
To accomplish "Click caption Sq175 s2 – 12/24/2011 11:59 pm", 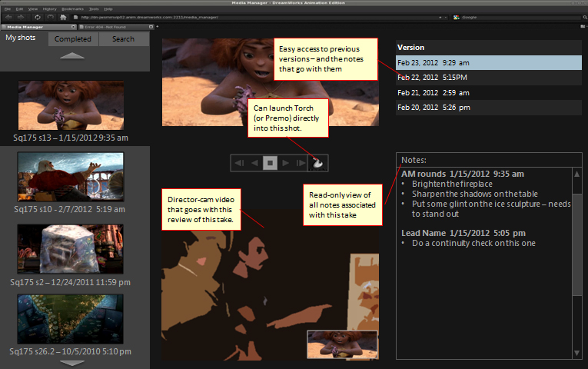I will click(70, 282).
